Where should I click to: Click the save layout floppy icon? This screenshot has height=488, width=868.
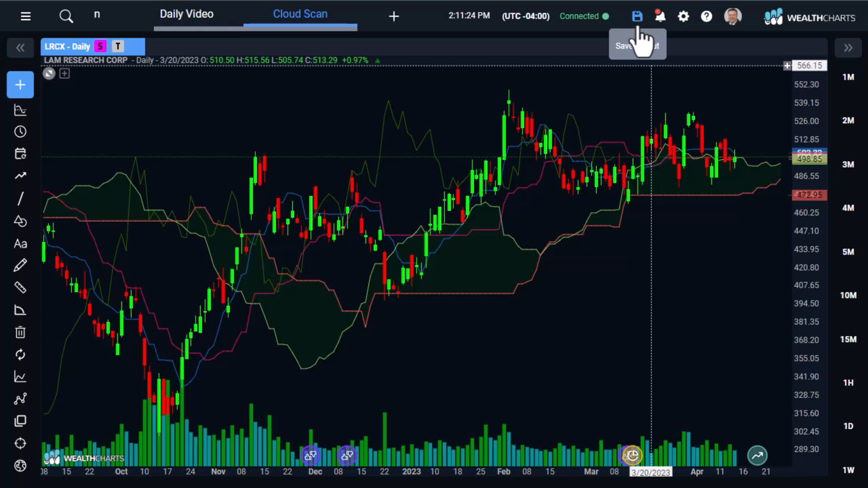click(637, 16)
